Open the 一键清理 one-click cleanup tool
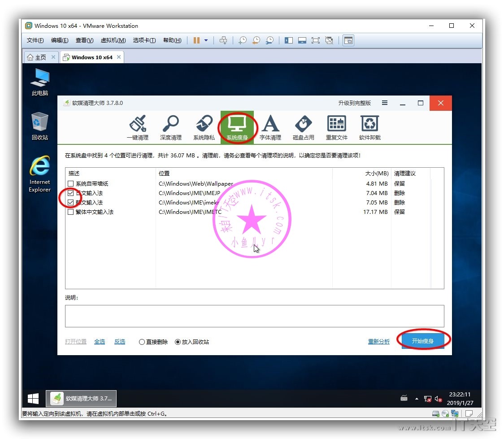The width and height of the screenshot is (504, 439). pyautogui.click(x=138, y=128)
